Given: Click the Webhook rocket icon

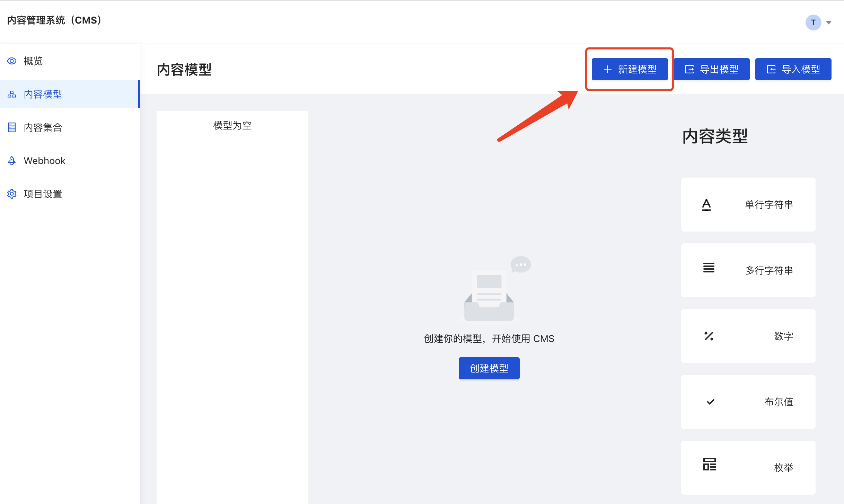Looking at the screenshot, I should (x=12, y=161).
